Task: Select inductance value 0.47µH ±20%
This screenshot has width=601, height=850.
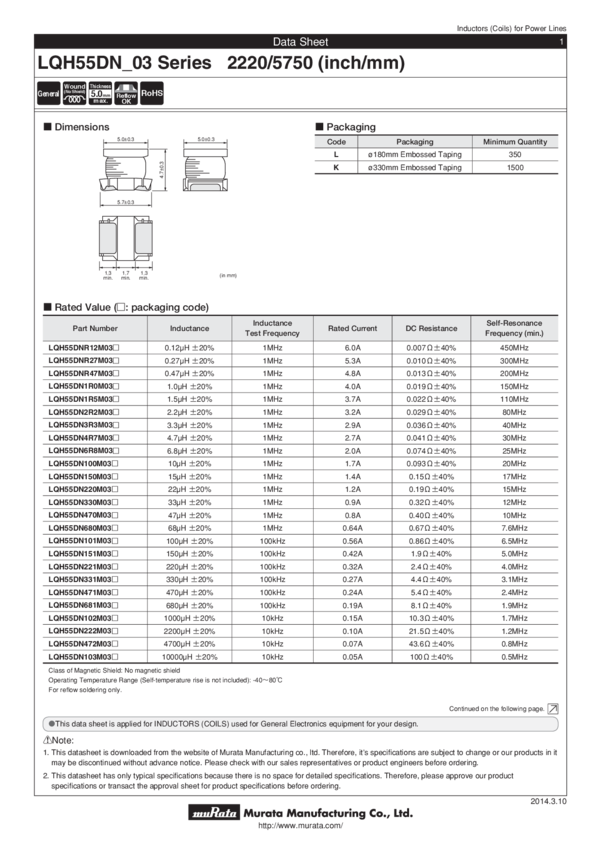Action: (x=189, y=374)
